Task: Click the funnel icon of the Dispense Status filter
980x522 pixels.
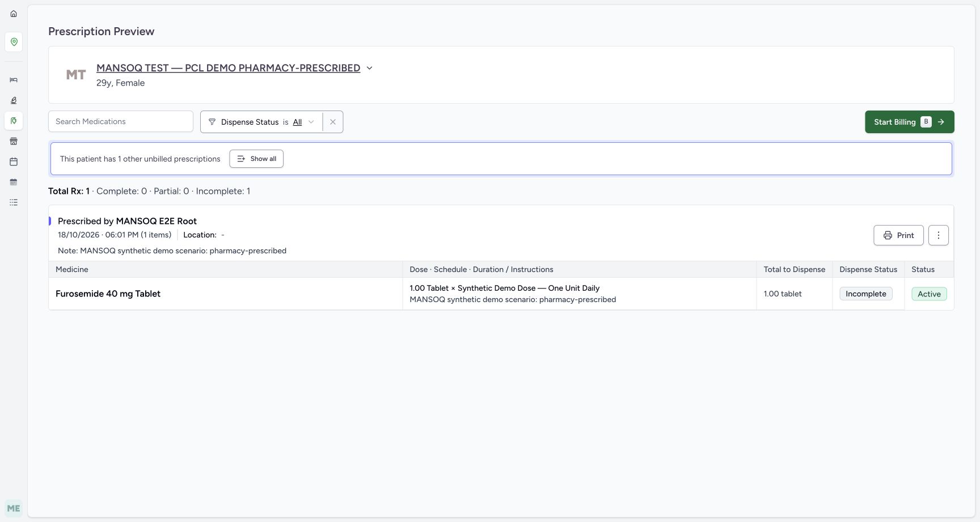Action: (x=212, y=122)
